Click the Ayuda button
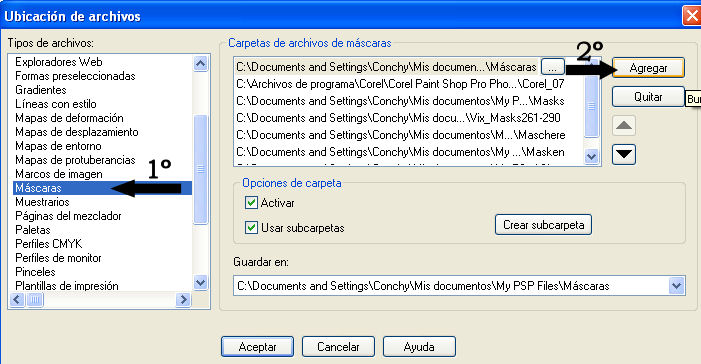 (419, 347)
